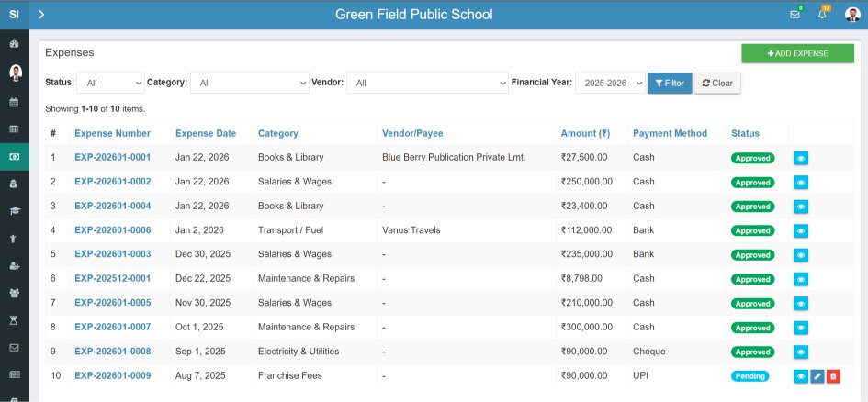
Task: View Electricity & Utilities expense eye icon
Action: pos(800,352)
